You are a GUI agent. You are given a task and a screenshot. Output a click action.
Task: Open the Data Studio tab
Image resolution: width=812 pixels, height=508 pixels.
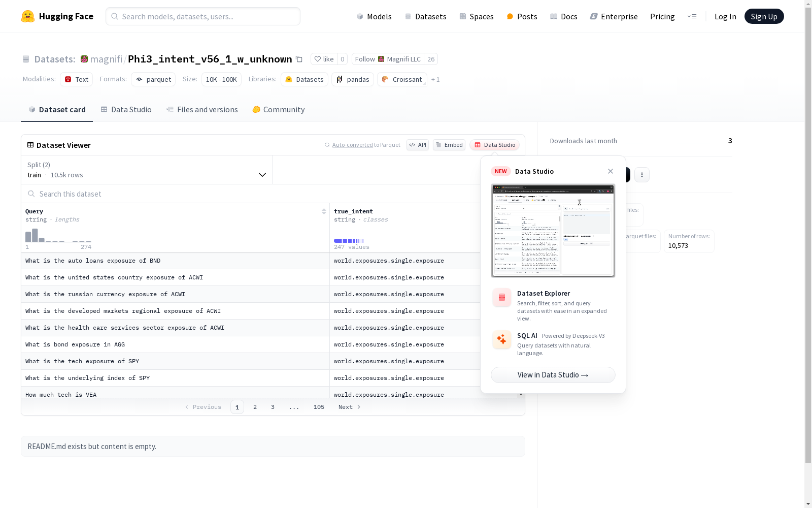(126, 110)
